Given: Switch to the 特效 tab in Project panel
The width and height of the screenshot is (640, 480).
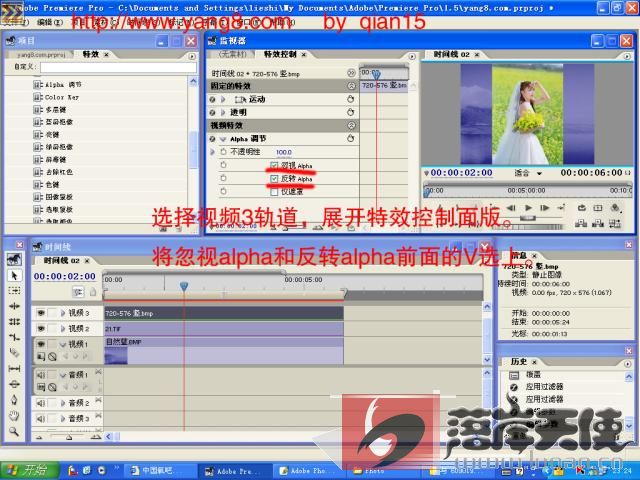Looking at the screenshot, I should (95, 54).
